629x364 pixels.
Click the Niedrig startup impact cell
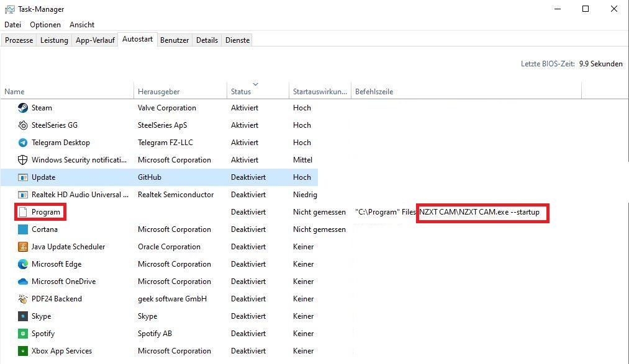[x=305, y=195]
